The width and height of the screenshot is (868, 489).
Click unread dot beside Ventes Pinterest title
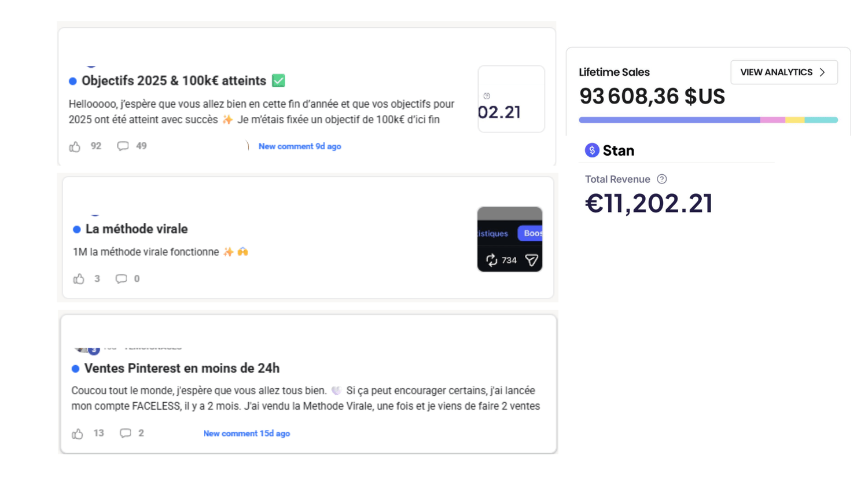[x=75, y=369]
